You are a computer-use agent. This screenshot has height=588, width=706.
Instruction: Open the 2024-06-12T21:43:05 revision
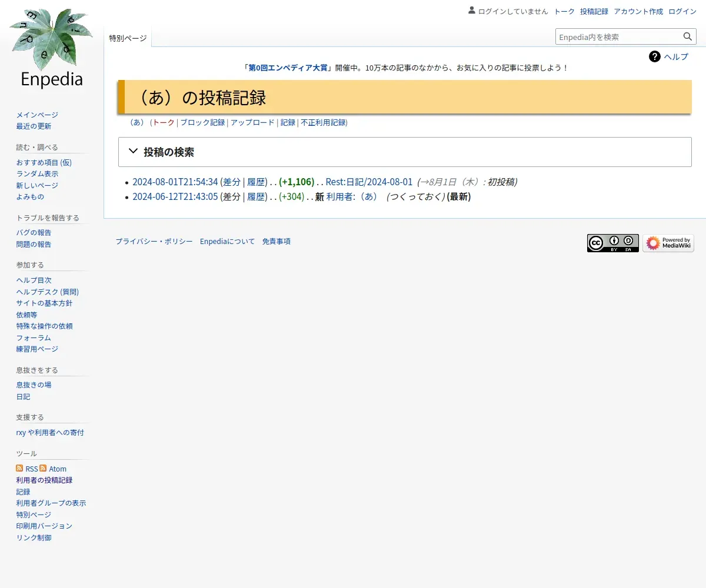click(175, 196)
